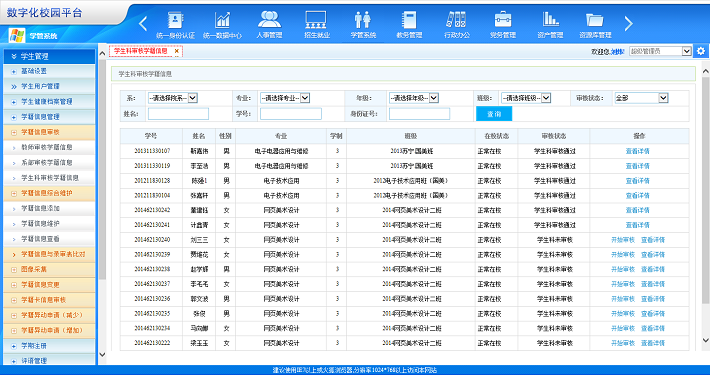Open the 系 department dropdown
The image size is (710, 375).
[173, 98]
